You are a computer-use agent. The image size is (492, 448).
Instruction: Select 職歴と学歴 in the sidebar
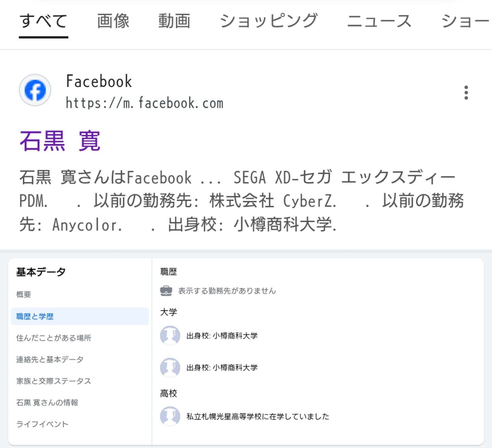coord(35,316)
